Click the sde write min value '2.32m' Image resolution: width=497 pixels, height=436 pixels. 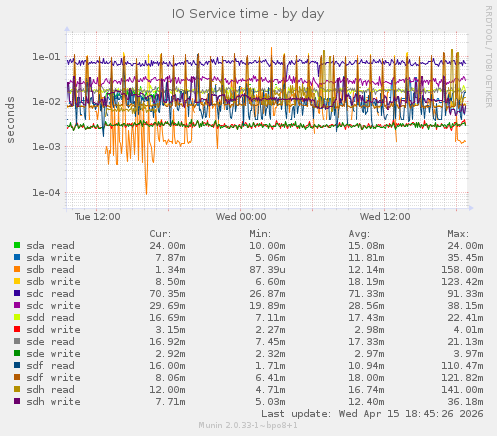(x=270, y=354)
